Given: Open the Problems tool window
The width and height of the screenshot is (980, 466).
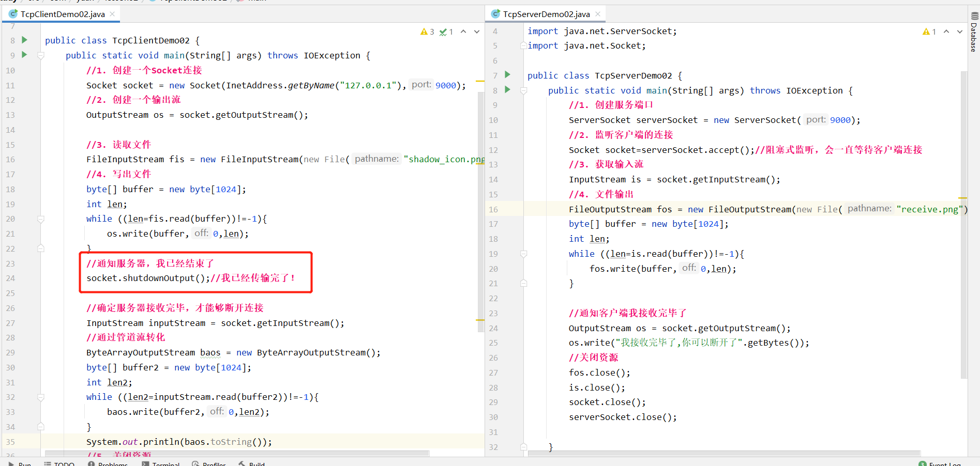Looking at the screenshot, I should click(108, 463).
